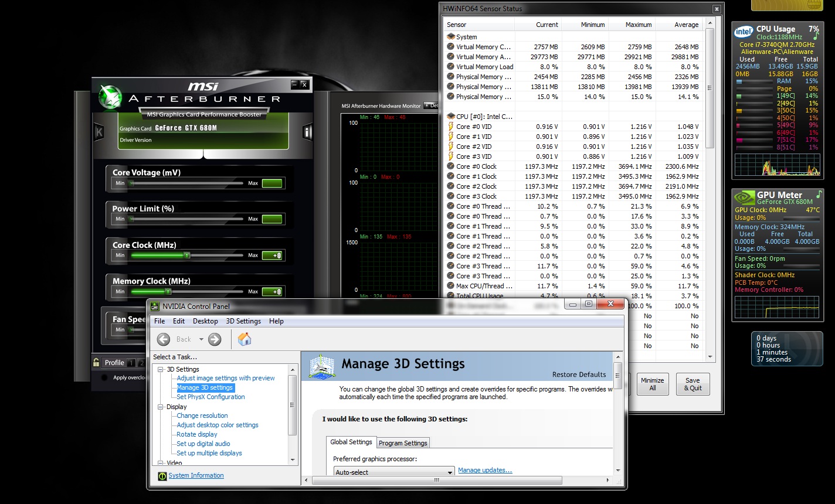Go back in NVIDIA Control Panel
The height and width of the screenshot is (504, 835).
[x=164, y=339]
